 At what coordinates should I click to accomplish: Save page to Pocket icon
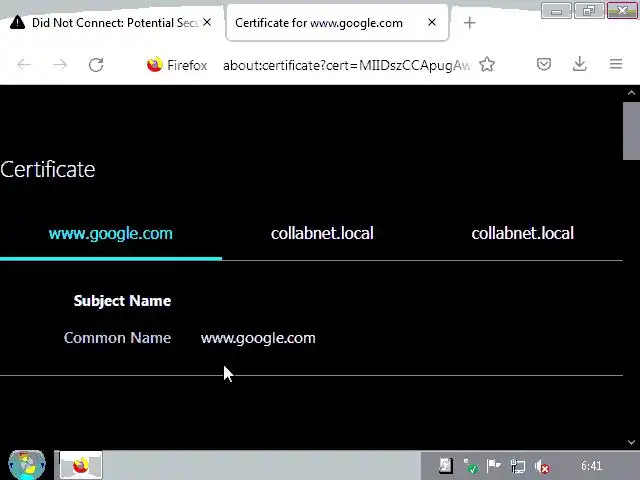(x=544, y=64)
